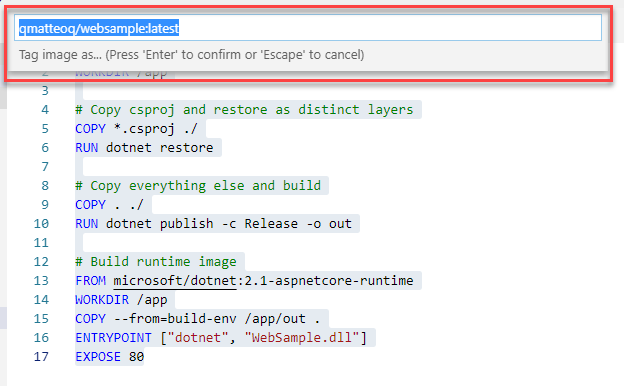Click the 'EXPOSE 80' line

109,357
